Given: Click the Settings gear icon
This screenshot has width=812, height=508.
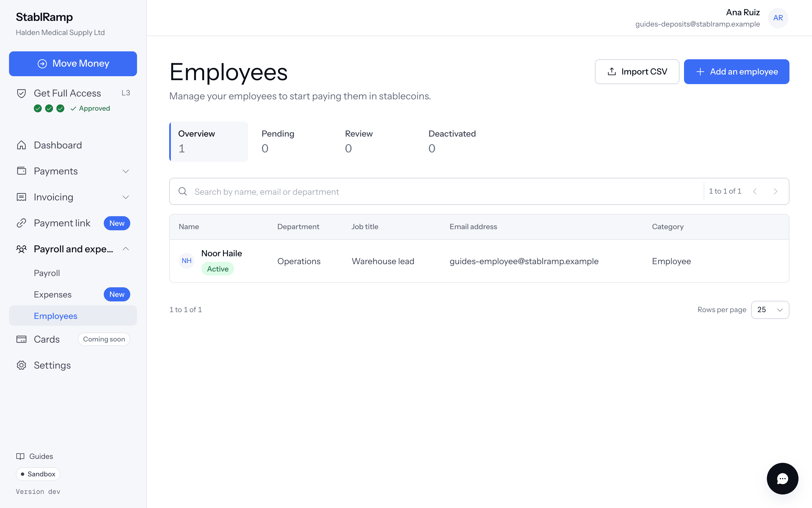Looking at the screenshot, I should [21, 365].
